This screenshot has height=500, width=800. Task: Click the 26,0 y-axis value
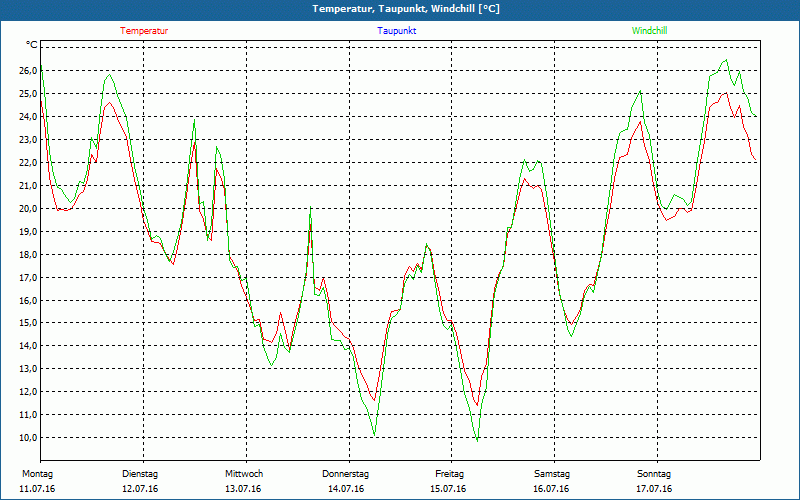pyautogui.click(x=29, y=70)
